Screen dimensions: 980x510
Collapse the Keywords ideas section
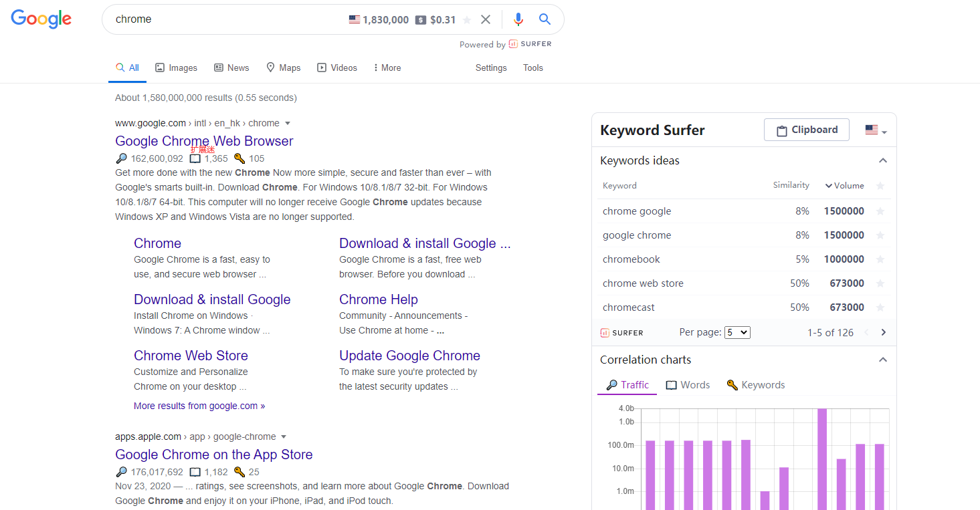tap(883, 160)
